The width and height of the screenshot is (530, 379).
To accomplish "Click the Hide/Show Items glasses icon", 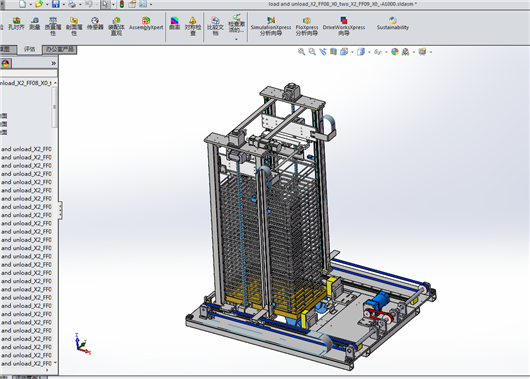I will 378,52.
